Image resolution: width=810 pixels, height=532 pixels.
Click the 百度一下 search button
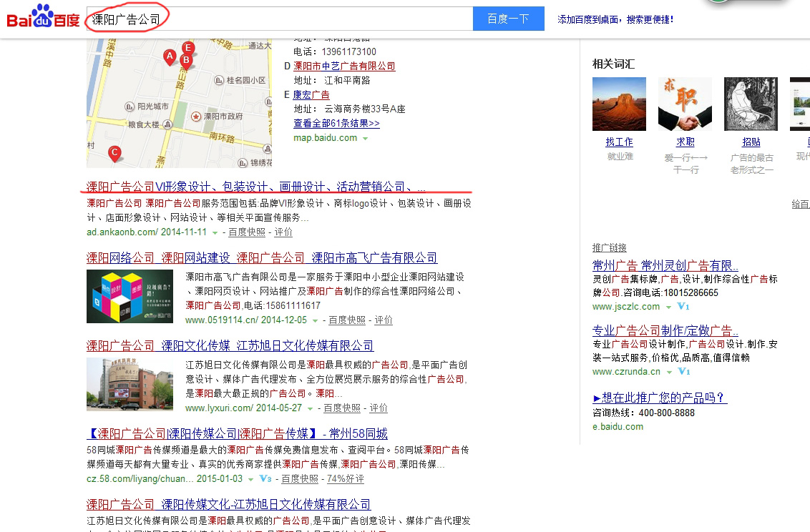pyautogui.click(x=509, y=19)
